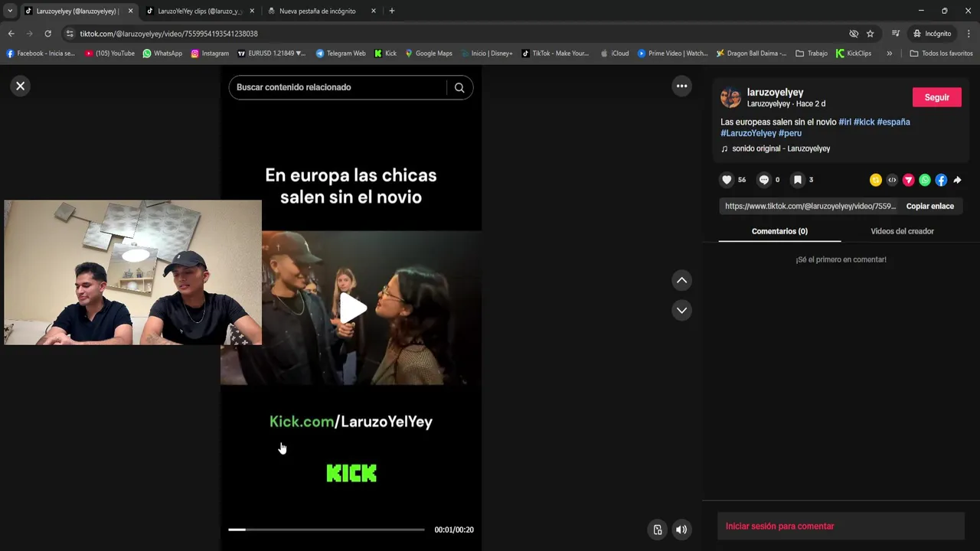
Task: Open the Telegram Web bookmark
Action: (340, 54)
